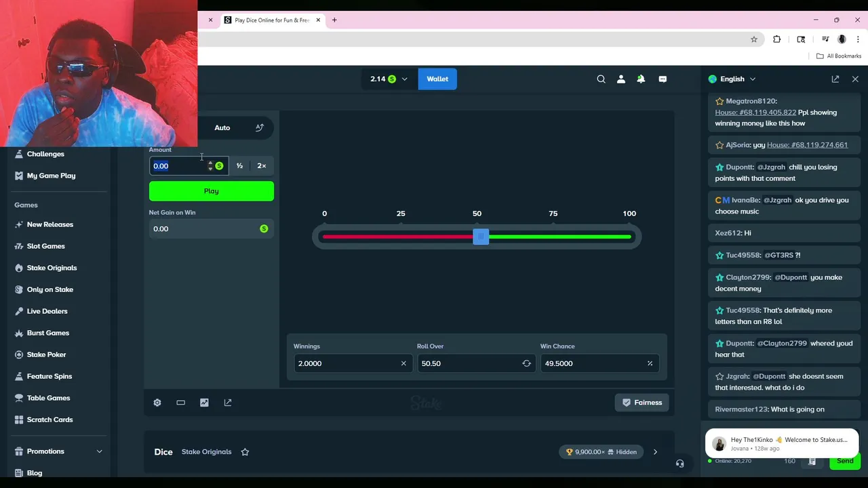Bookmark this page with star icon
This screenshot has height=488, width=868.
(x=753, y=39)
